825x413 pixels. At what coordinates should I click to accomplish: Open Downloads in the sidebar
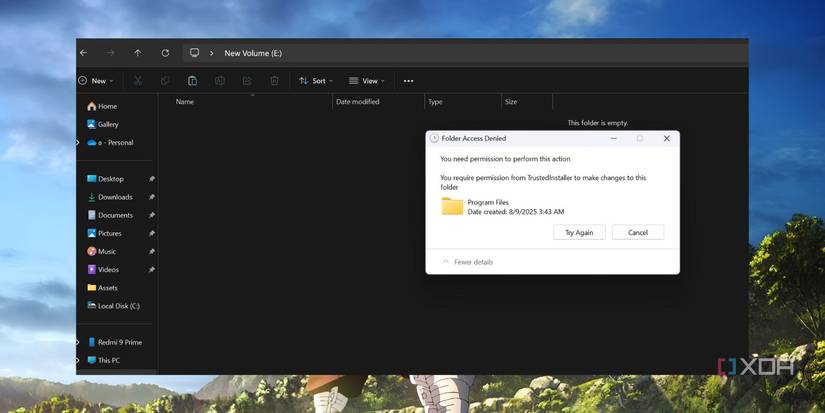pyautogui.click(x=110, y=197)
